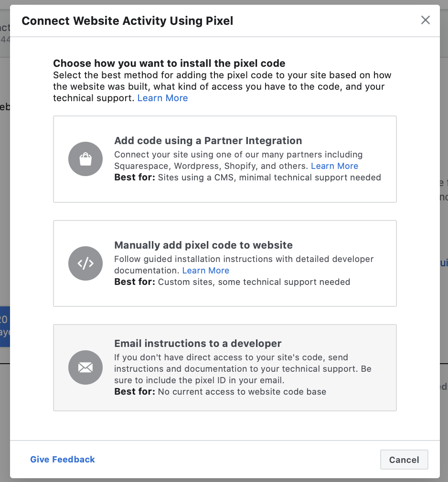Click the 'Connect Website Activity Using Pixel' title
The height and width of the screenshot is (482, 448).
(x=128, y=21)
